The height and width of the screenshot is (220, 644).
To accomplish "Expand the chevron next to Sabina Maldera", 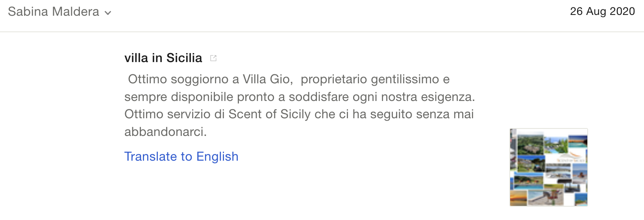I will coord(108,13).
